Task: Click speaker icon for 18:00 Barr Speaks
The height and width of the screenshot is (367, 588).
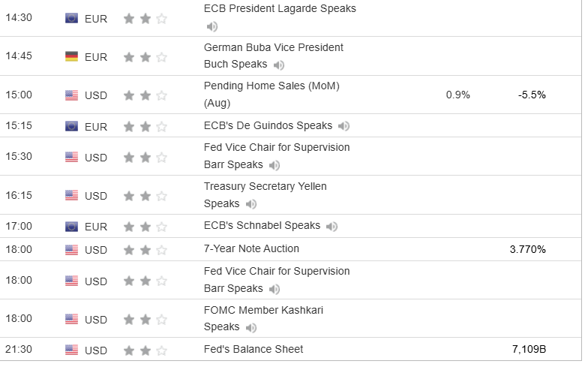Action: [274, 289]
